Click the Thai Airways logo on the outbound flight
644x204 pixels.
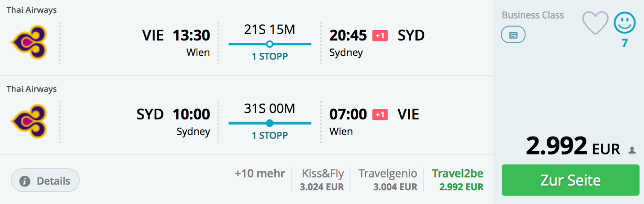point(29,42)
